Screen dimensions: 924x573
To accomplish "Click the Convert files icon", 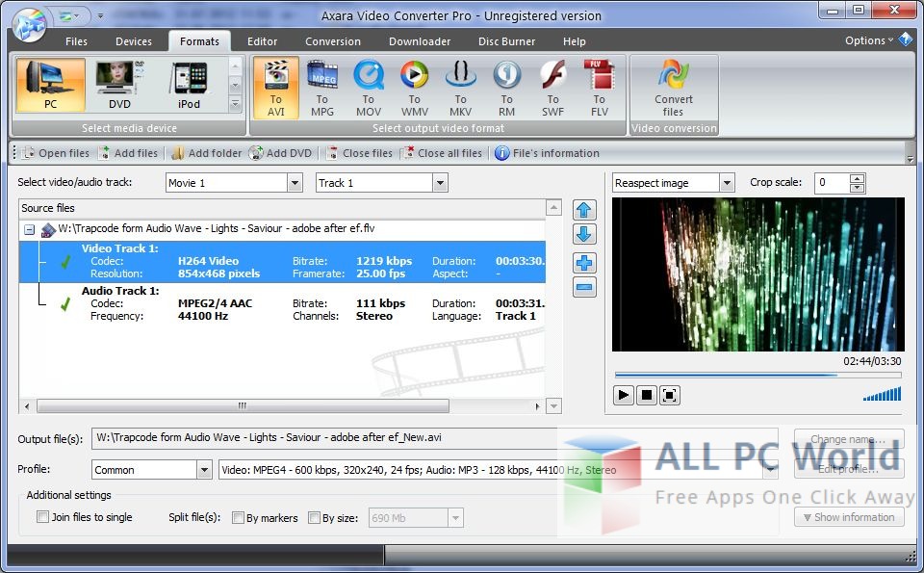I will (674, 87).
